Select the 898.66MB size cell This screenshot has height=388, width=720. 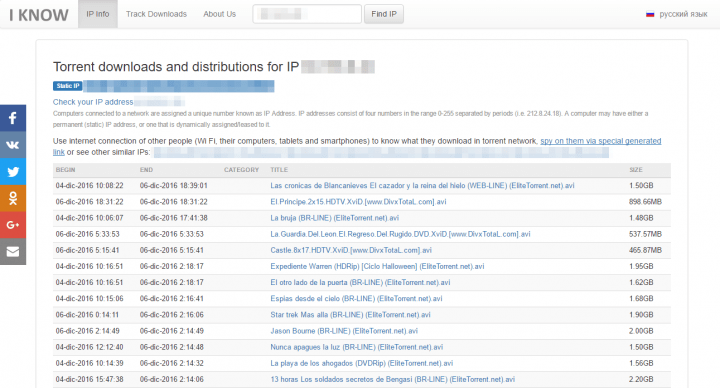(645, 202)
